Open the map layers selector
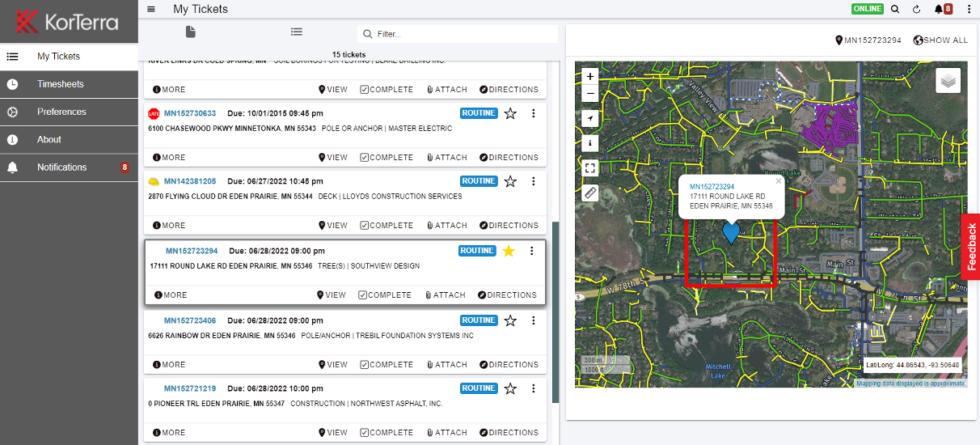This screenshot has height=445, width=980. [x=948, y=80]
